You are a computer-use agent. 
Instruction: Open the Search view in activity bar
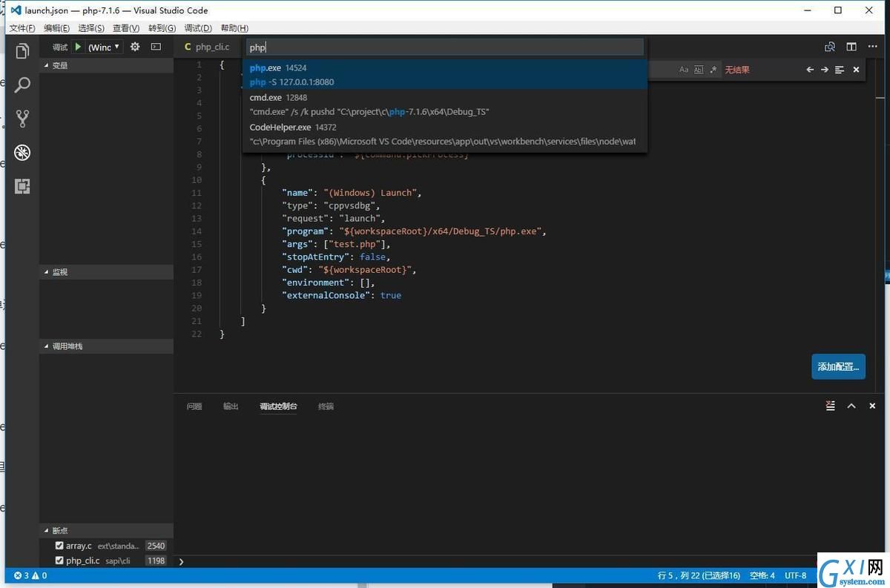[x=23, y=85]
